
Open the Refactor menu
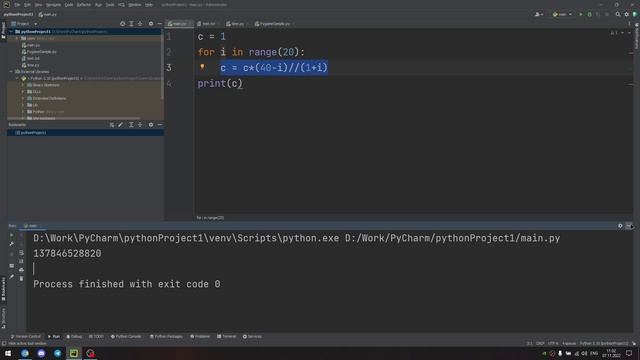pos(84,5)
